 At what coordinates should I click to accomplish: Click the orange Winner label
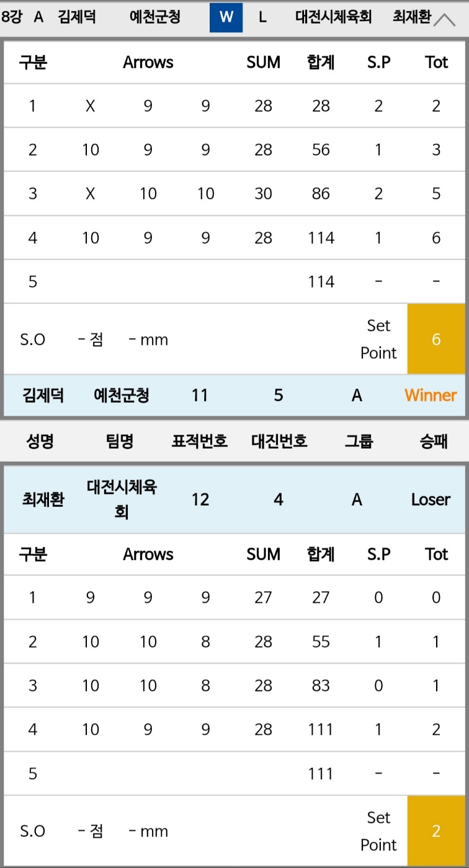pyautogui.click(x=431, y=395)
